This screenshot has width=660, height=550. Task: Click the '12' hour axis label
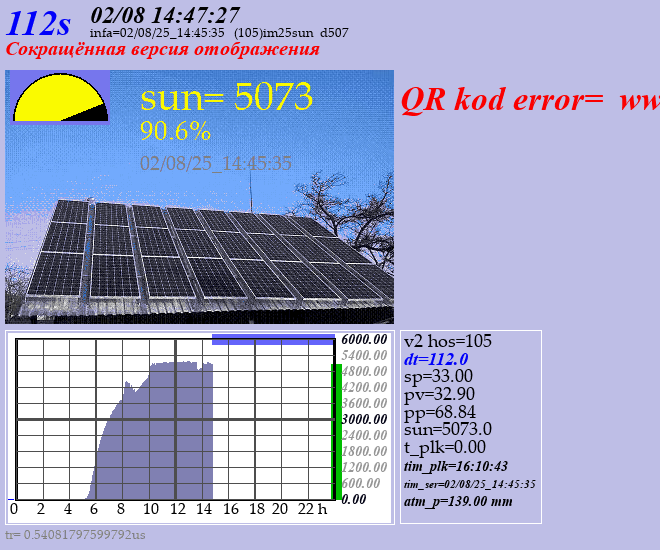pos(178,509)
